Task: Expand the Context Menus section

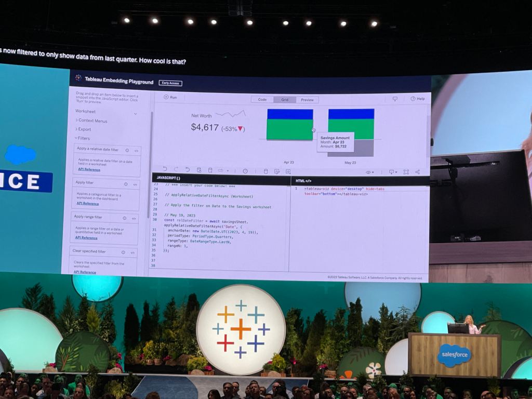Action: tap(92, 121)
